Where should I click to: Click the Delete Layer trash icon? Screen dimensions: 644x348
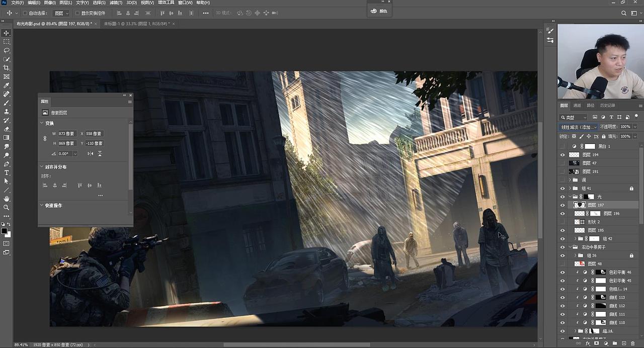[x=633, y=343]
